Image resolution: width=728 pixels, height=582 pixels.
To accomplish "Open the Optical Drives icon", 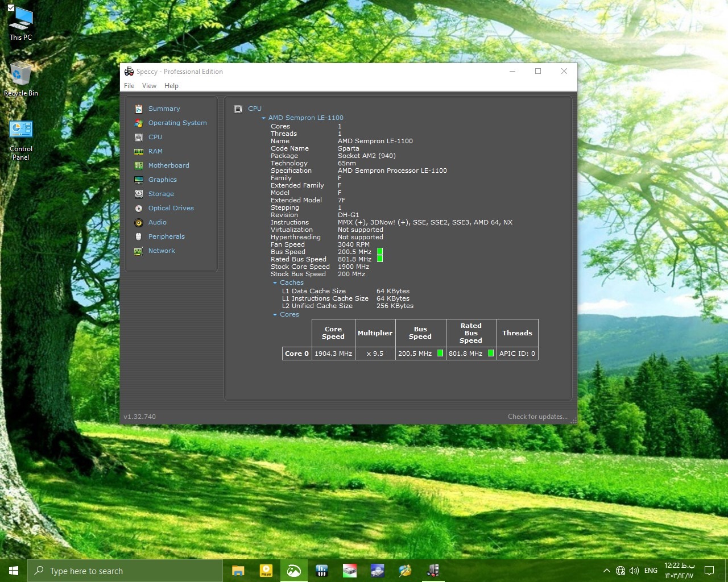I will click(138, 208).
